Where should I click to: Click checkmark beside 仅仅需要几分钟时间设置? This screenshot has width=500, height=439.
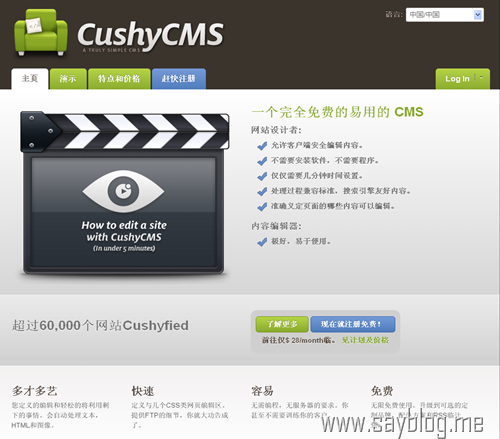tap(262, 176)
